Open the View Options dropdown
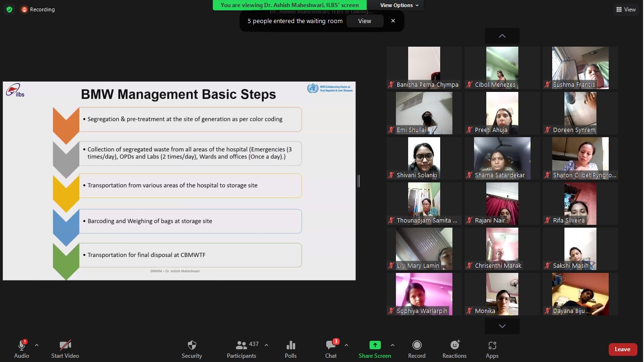The height and width of the screenshot is (362, 644). 400,5
